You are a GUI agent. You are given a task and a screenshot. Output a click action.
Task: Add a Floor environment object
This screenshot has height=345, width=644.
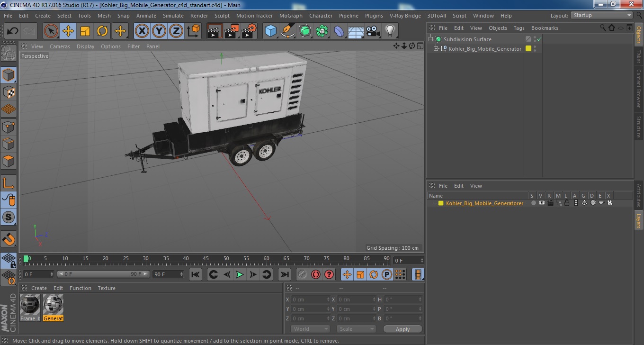[356, 31]
